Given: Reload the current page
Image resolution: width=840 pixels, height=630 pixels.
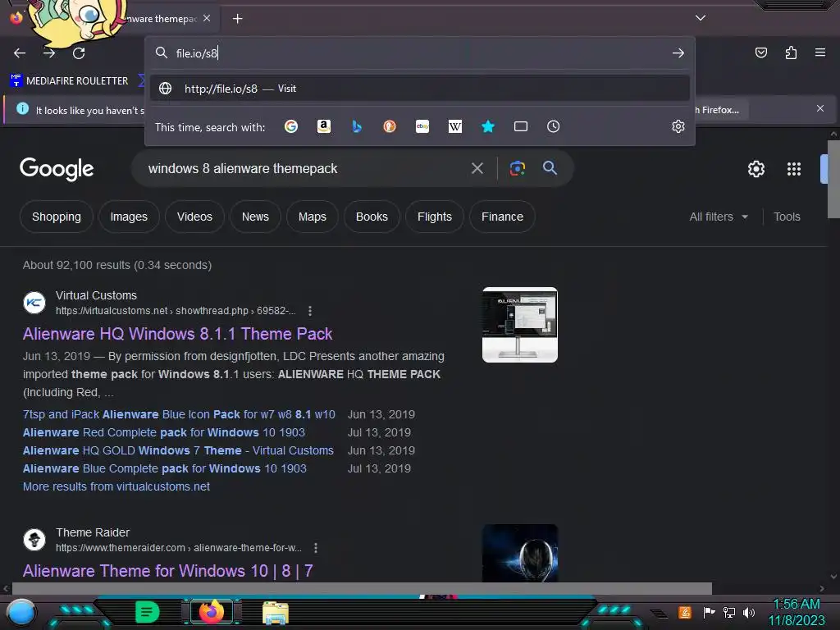Looking at the screenshot, I should pyautogui.click(x=79, y=53).
